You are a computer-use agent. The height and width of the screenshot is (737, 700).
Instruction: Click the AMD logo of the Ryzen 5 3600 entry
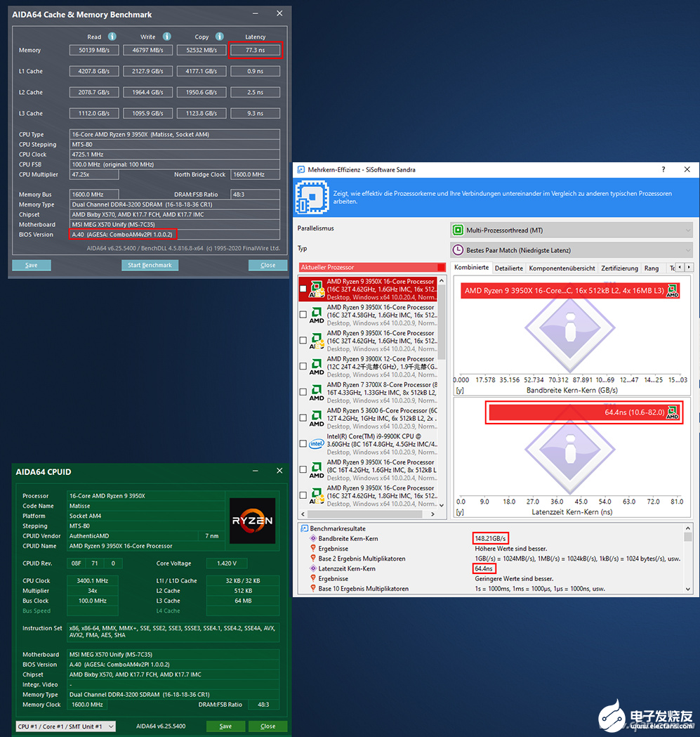317,418
